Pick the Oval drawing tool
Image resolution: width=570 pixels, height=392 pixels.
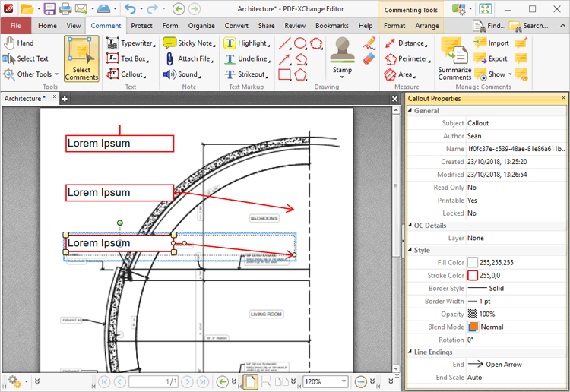[300, 43]
